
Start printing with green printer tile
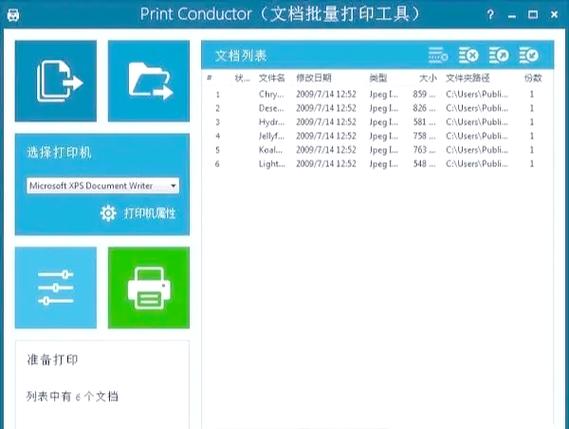point(149,288)
